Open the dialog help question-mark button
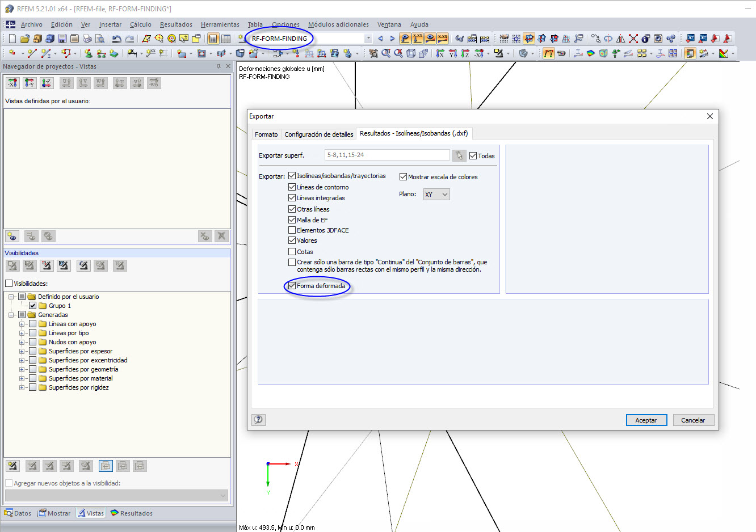The width and height of the screenshot is (756, 532). (x=258, y=420)
